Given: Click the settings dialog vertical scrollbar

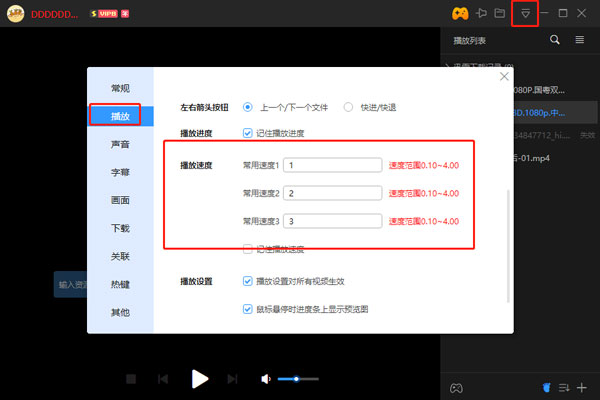Looking at the screenshot, I should [508, 246].
